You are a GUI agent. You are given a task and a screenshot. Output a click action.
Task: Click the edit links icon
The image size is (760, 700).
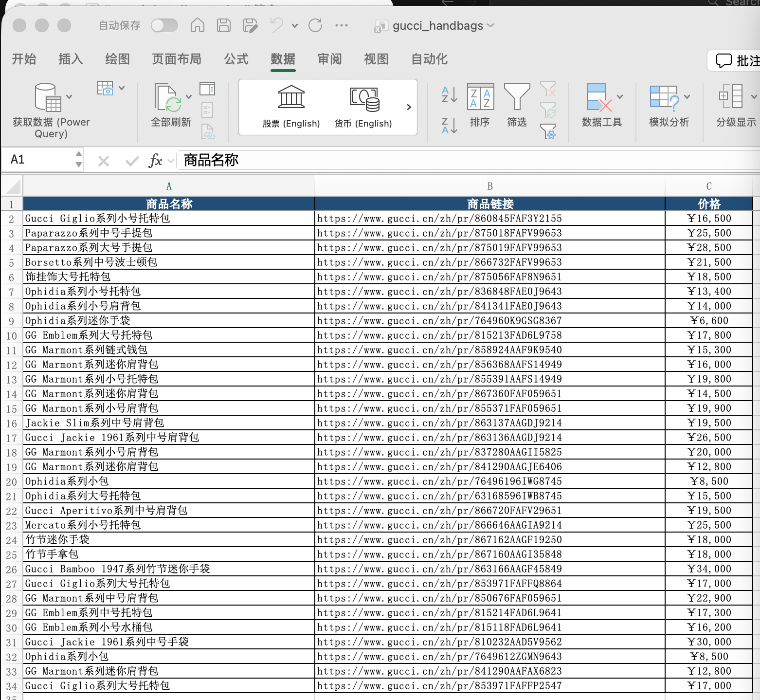[208, 131]
